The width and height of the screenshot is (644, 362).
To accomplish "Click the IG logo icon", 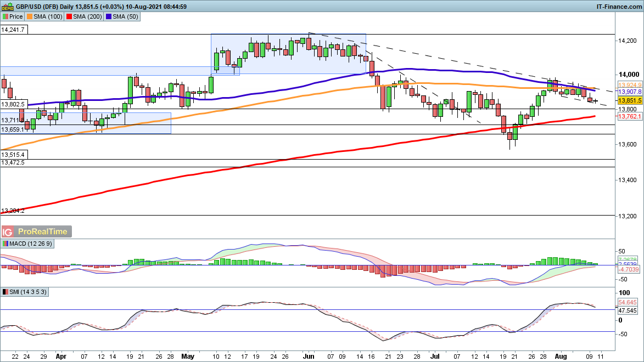I will (x=7, y=232).
